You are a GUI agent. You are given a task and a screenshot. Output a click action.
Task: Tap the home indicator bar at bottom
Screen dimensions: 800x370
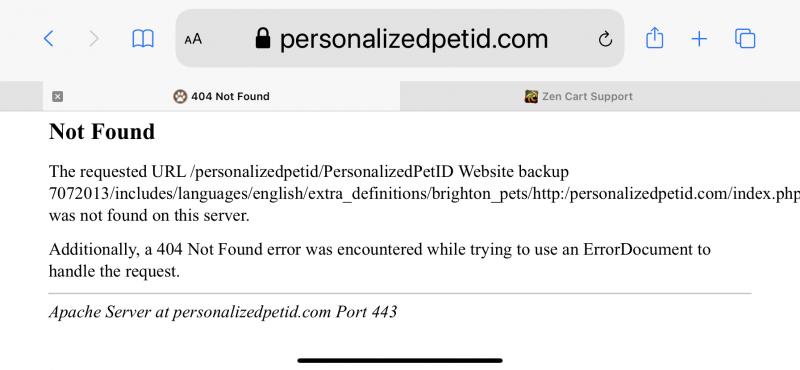point(400,360)
